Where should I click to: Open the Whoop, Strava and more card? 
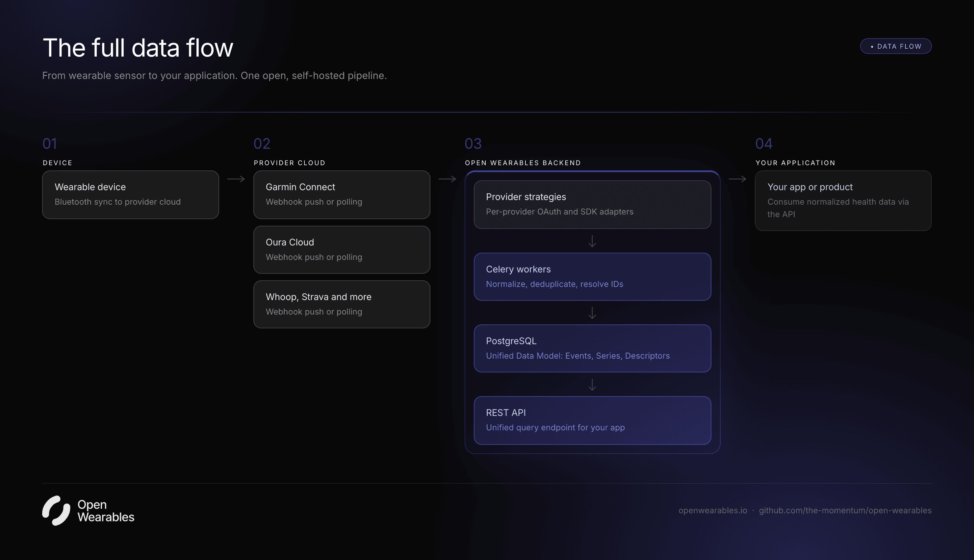pyautogui.click(x=342, y=304)
